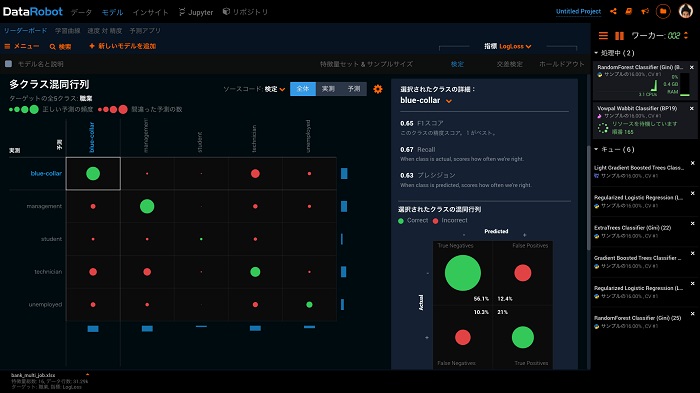Screen dimensions: 700x393
Task: Click the True Negatives green circle
Action: 462,272
